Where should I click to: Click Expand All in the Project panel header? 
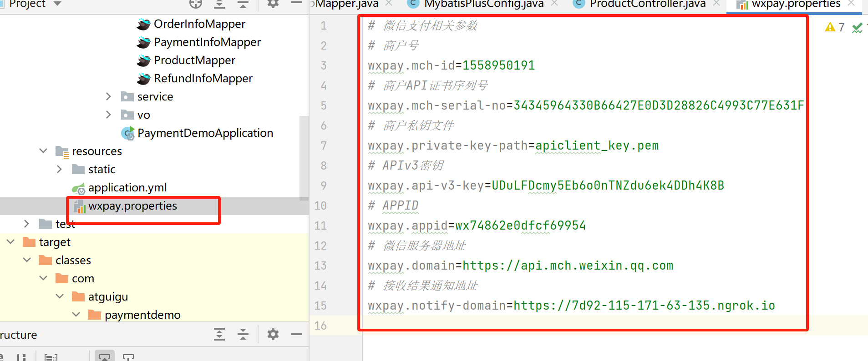click(219, 4)
